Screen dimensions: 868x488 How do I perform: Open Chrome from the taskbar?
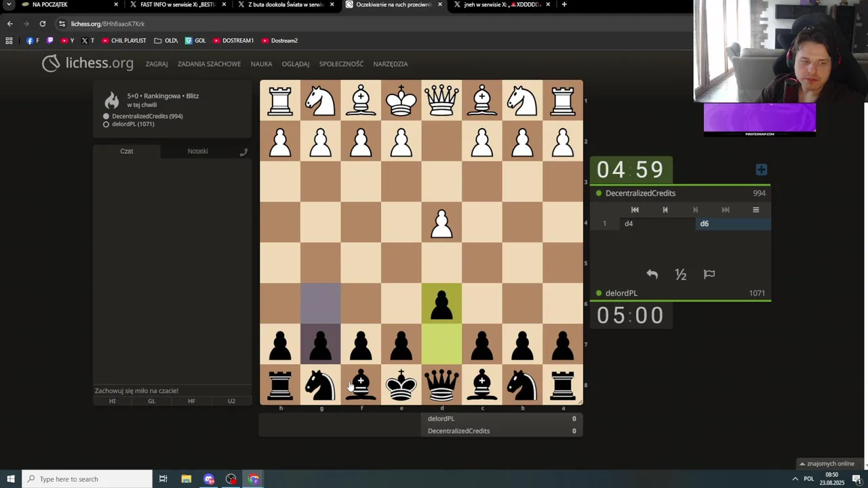(254, 479)
